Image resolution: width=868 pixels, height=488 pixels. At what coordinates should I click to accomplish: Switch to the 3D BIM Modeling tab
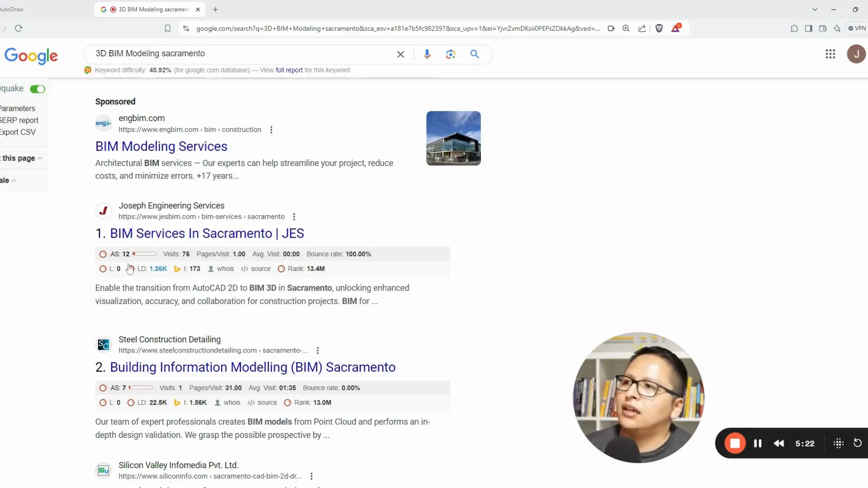(x=149, y=9)
